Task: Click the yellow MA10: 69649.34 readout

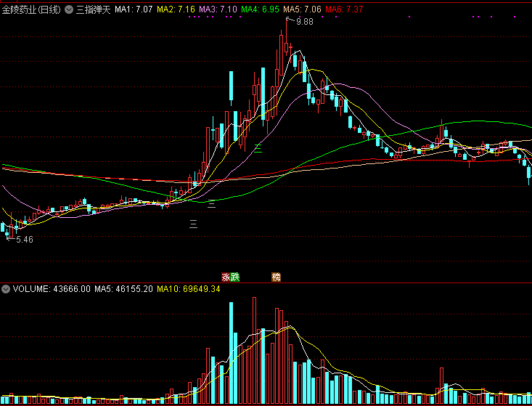Action: 188,289
